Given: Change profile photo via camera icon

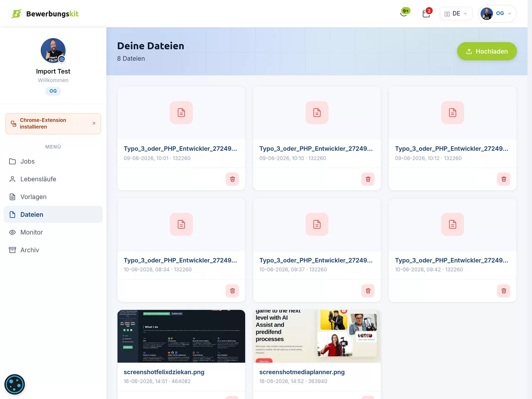Looking at the screenshot, I should (62, 59).
